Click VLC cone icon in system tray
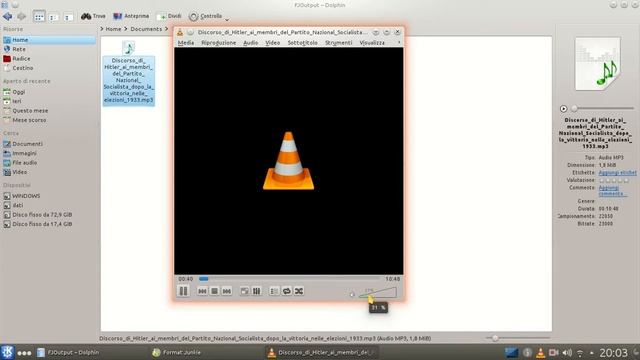 coord(540,353)
